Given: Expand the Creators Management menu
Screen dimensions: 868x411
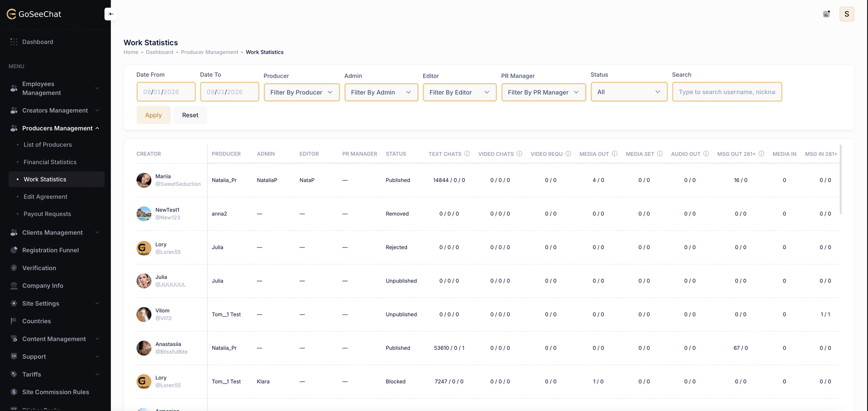Looking at the screenshot, I should point(55,110).
